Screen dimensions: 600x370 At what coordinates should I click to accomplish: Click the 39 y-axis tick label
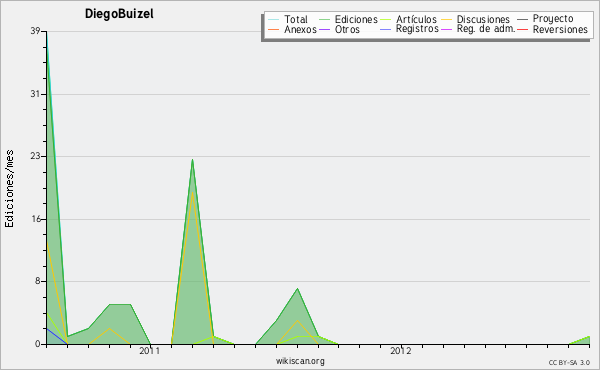(36, 31)
